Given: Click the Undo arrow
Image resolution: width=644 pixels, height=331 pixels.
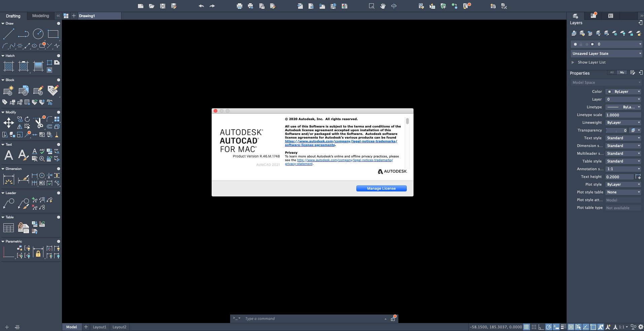Looking at the screenshot, I should pyautogui.click(x=201, y=6).
